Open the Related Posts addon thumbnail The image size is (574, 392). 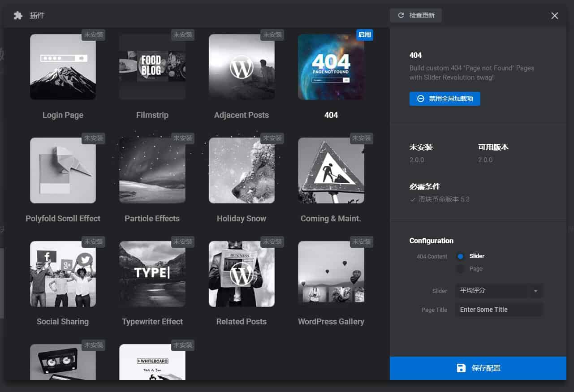pyautogui.click(x=242, y=274)
